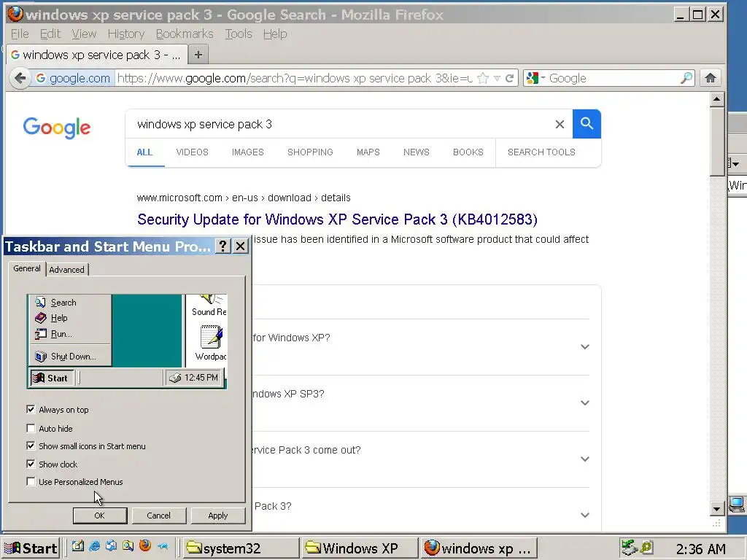Open SEARCH TOOLS options
Screen dimensions: 747x560
pos(541,152)
